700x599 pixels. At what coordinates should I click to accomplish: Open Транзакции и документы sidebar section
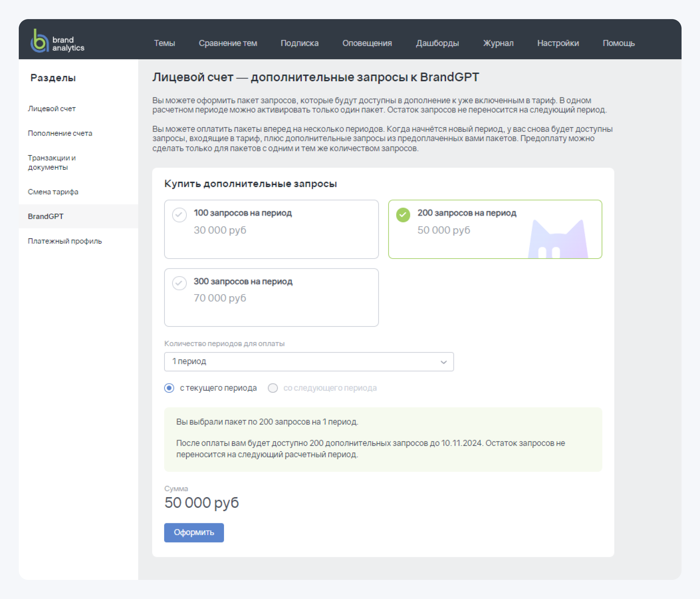pos(53,162)
